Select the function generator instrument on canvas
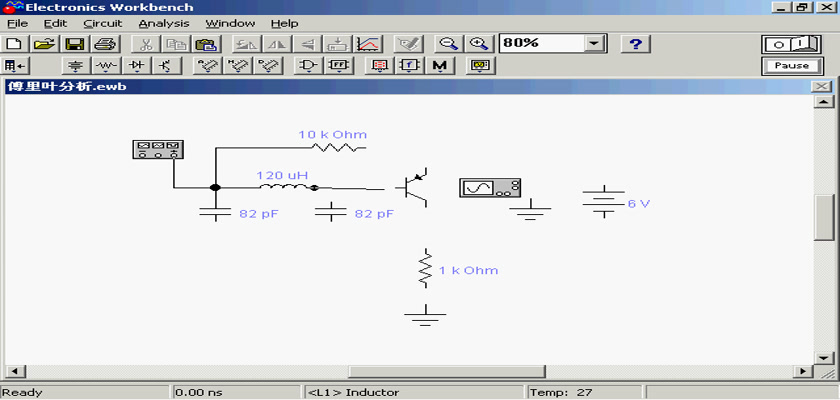 point(158,149)
